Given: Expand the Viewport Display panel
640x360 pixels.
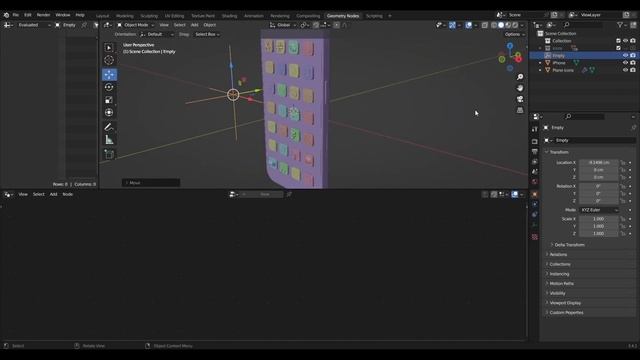Looking at the screenshot, I should click(565, 303).
